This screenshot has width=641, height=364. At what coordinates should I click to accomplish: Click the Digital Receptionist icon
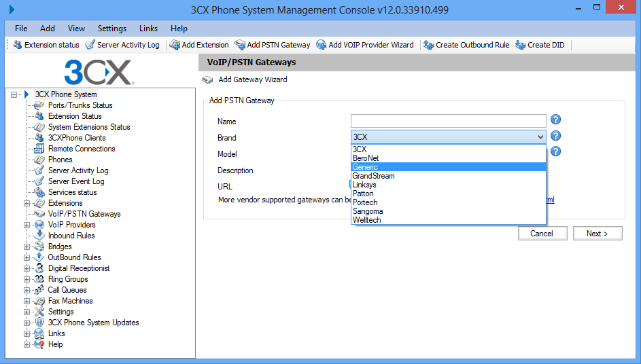click(x=39, y=268)
